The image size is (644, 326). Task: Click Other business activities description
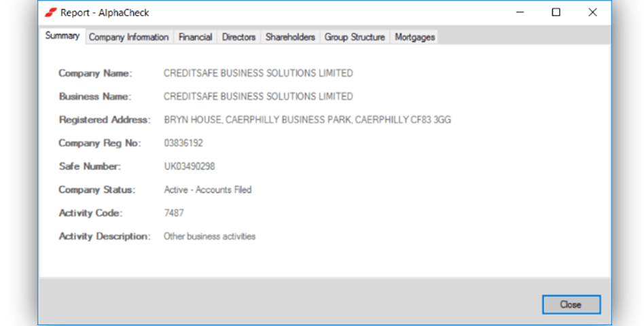209,236
